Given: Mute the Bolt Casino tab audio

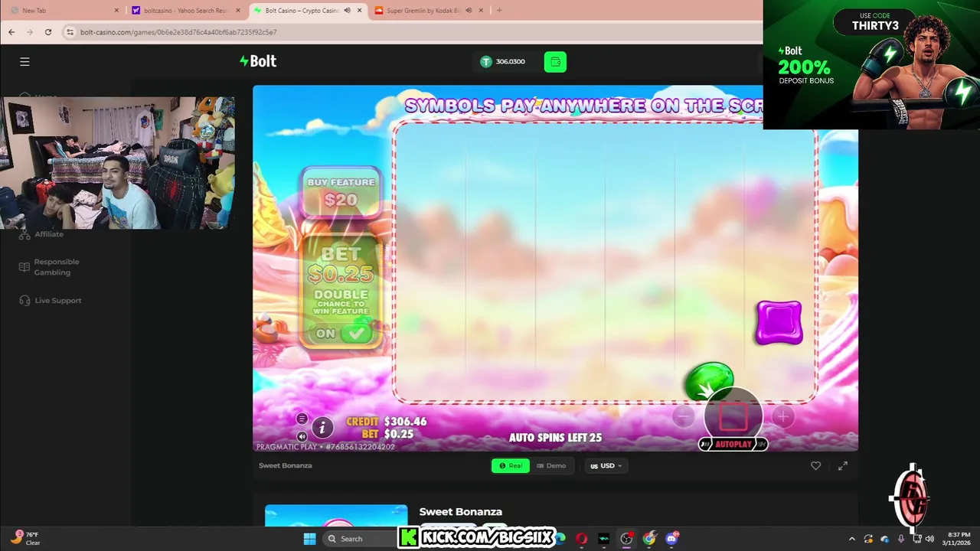Looking at the screenshot, I should point(347,11).
